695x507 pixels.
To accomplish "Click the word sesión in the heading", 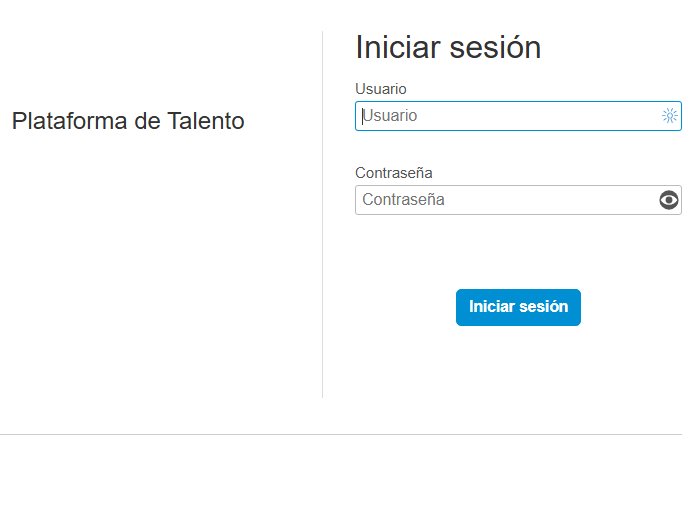I will [x=495, y=47].
